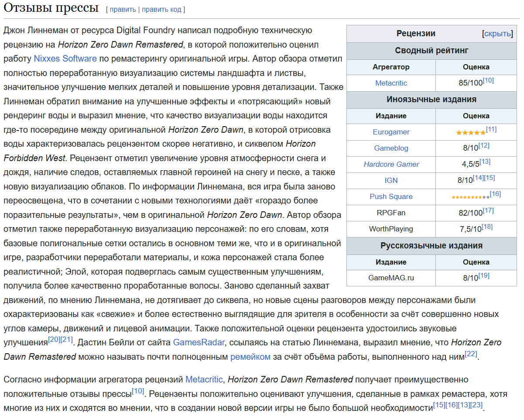Open footnote [18] next to 7,5/10
The image size is (524, 420).
[x=487, y=226]
